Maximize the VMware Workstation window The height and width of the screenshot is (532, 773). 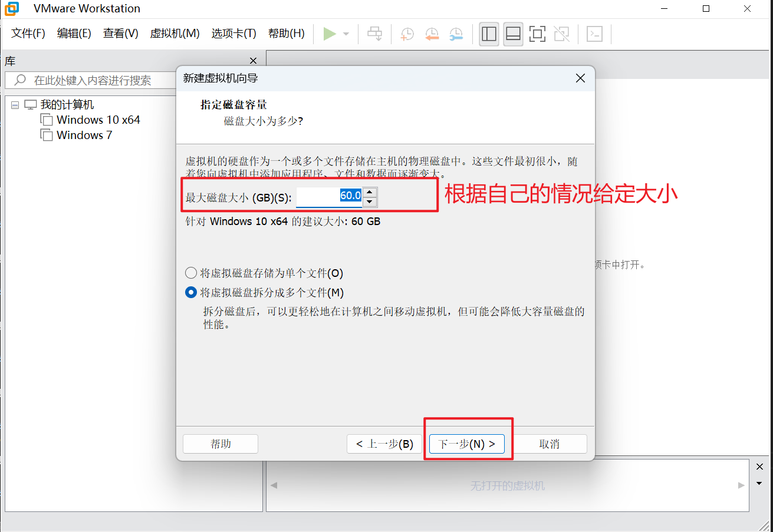tap(706, 9)
